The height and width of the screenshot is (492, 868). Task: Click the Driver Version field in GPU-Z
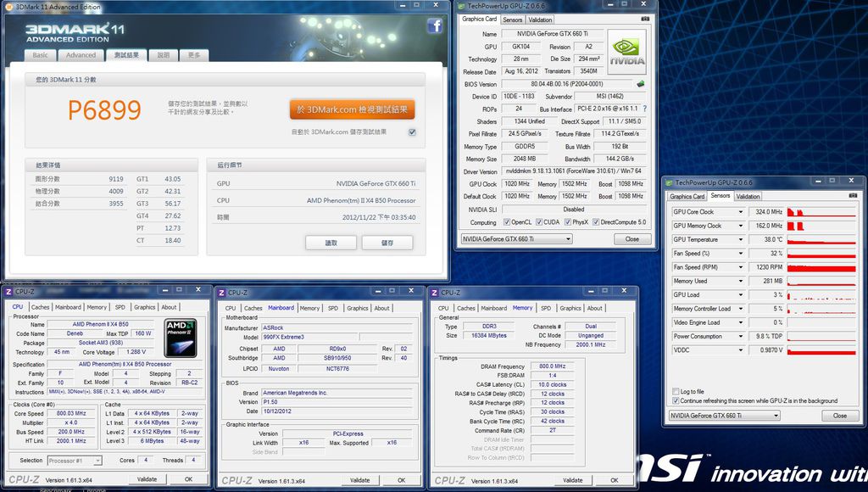pyautogui.click(x=574, y=171)
